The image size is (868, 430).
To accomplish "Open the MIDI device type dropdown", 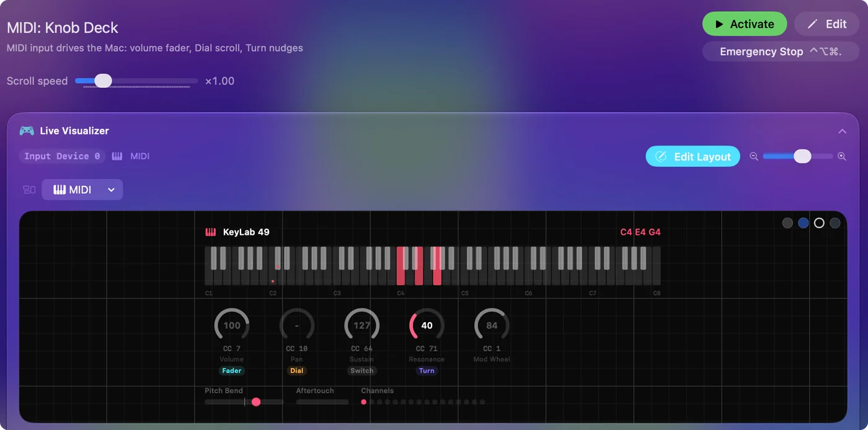I will tap(82, 190).
